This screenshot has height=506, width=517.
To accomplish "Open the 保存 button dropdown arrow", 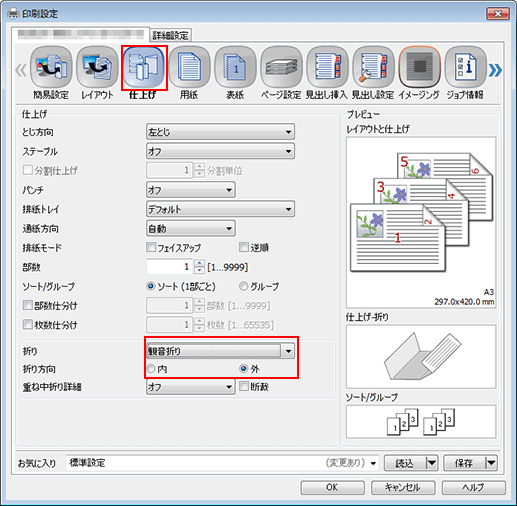I will pos(491,463).
